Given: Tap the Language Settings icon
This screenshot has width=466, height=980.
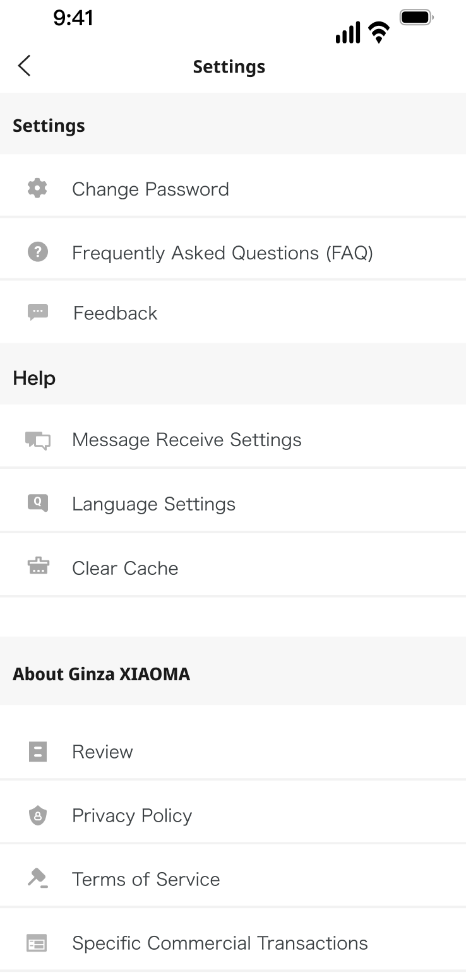Looking at the screenshot, I should pyautogui.click(x=38, y=503).
